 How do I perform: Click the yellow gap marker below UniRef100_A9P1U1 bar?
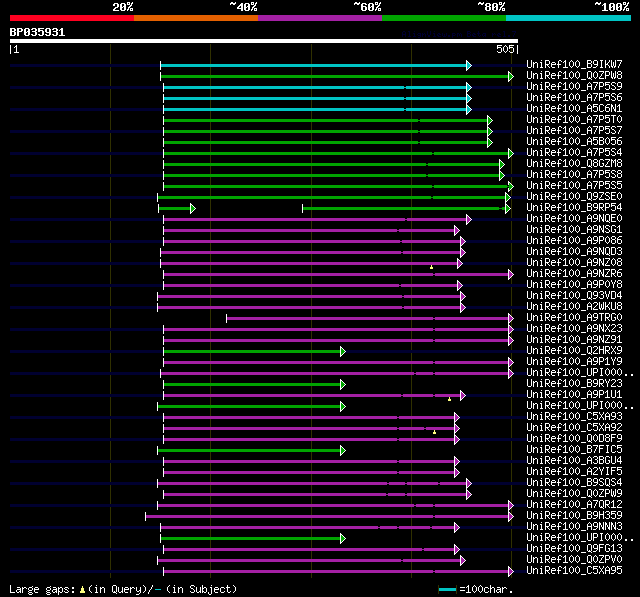click(449, 399)
